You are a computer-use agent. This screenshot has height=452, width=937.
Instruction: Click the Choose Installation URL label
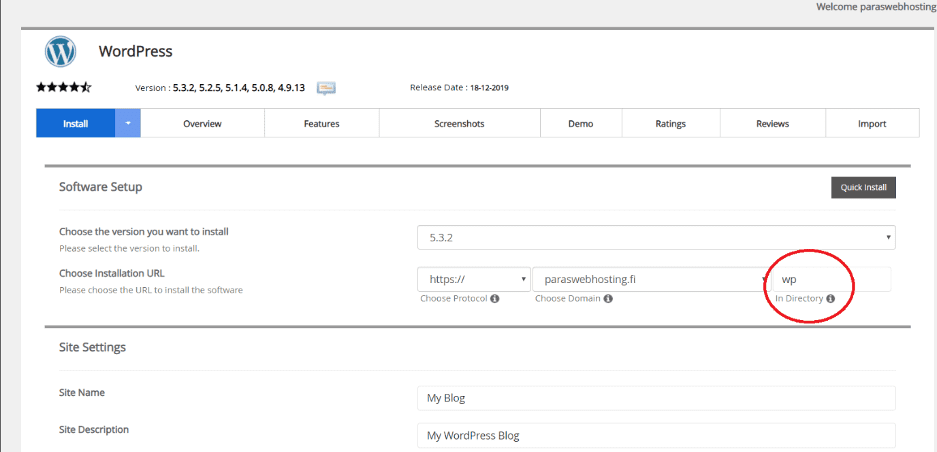[112, 273]
